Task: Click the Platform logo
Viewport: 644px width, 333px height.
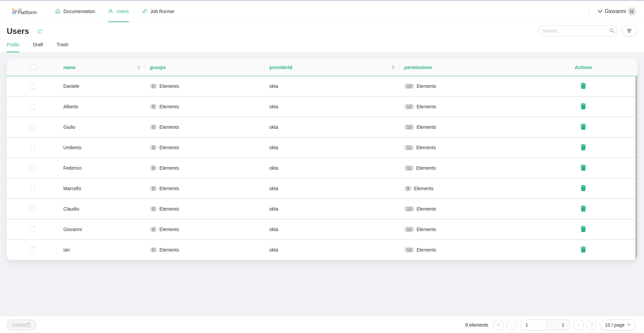Action: (24, 11)
